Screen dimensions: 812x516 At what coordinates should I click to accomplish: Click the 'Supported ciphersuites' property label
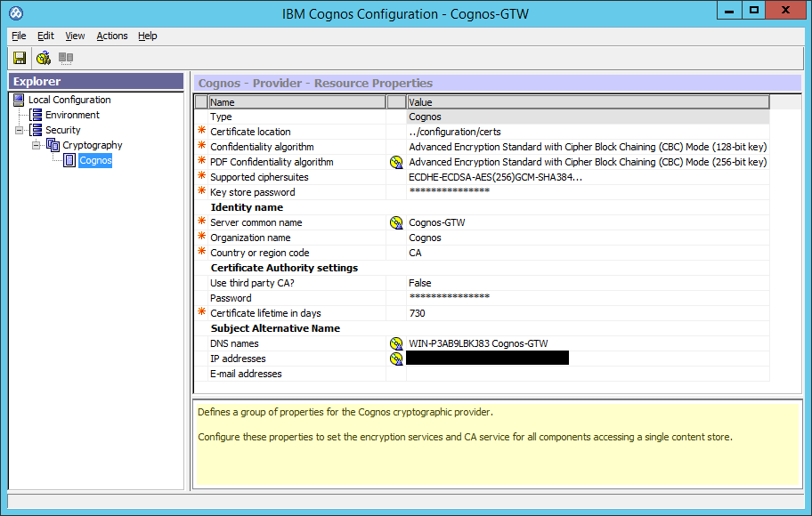tap(259, 177)
